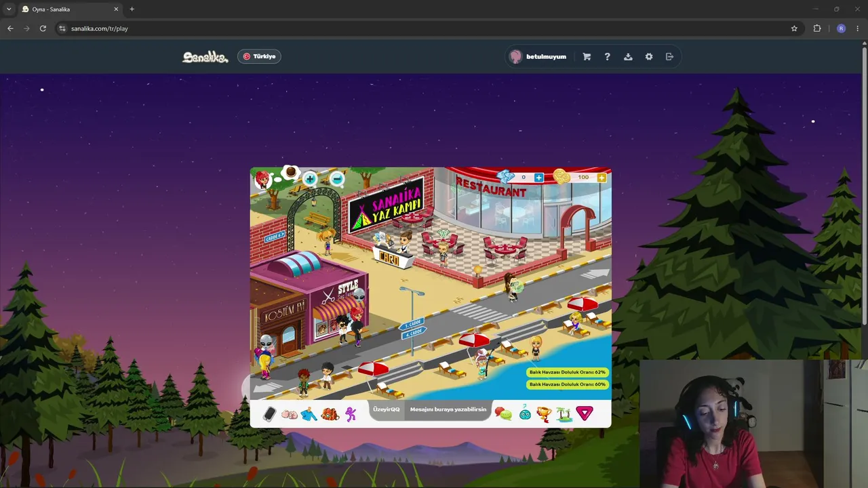Click the white arrow on lower-left road
Viewport: 868px width, 488px height.
point(267,387)
